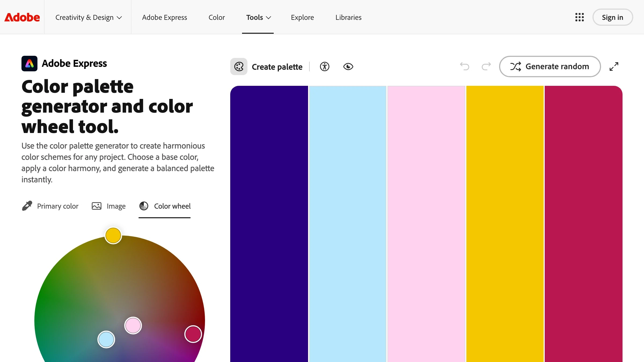Click the Adobe Express app icon
This screenshot has height=362, width=644.
pos(30,64)
